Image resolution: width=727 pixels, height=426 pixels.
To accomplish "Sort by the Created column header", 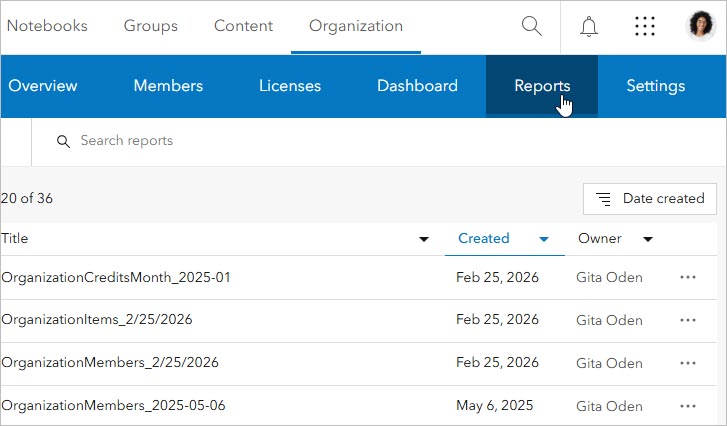I will pos(484,238).
